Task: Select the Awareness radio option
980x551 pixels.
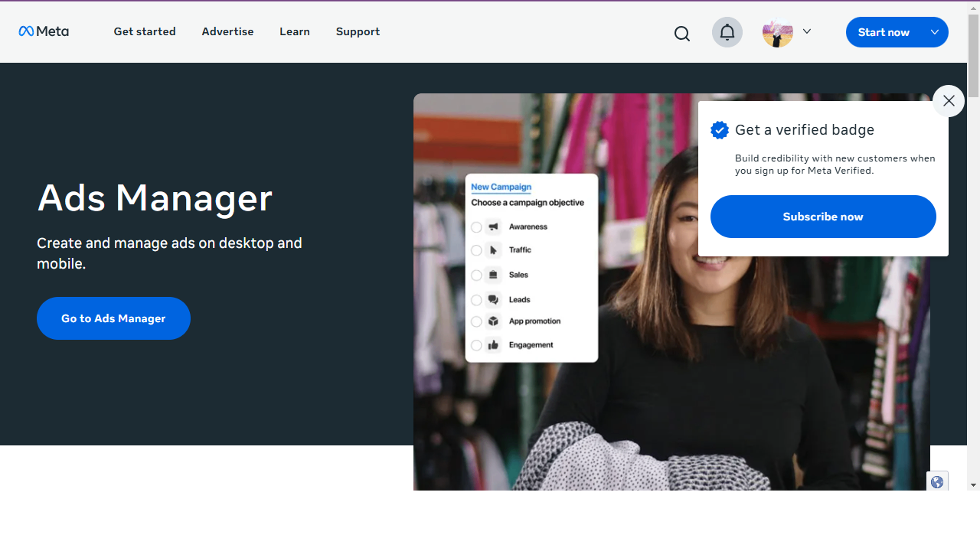Action: click(476, 227)
